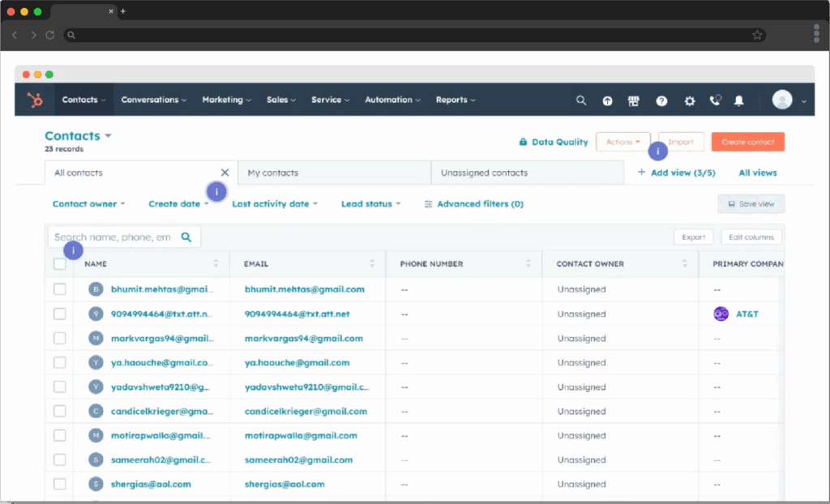This screenshot has width=830, height=504.
Task: Click avatar icon for candicelkrieger contact
Action: click(x=96, y=411)
